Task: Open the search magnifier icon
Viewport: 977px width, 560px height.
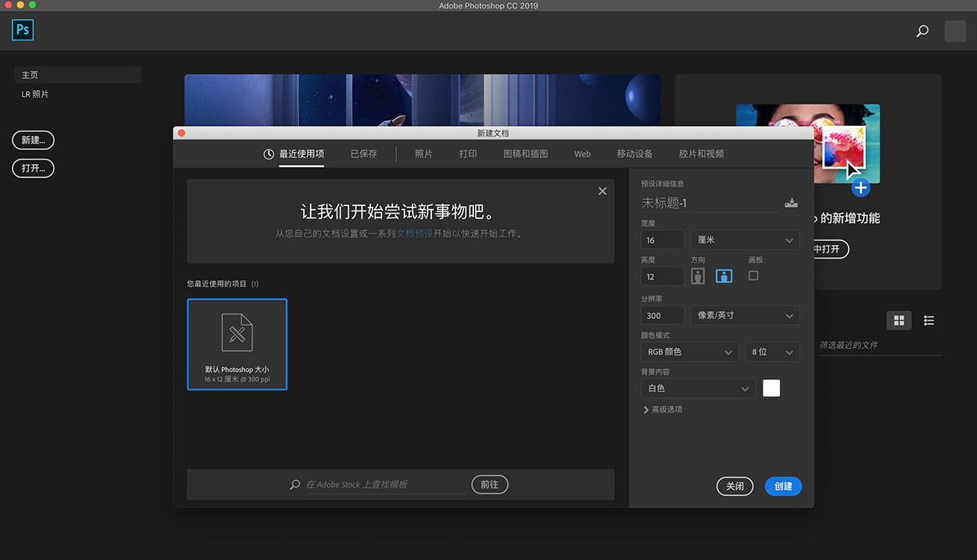Action: [x=922, y=31]
